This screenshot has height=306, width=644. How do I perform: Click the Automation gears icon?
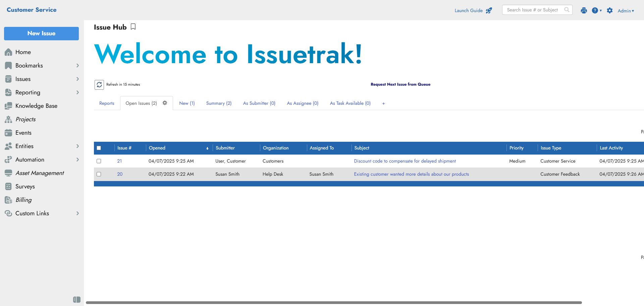click(8, 160)
